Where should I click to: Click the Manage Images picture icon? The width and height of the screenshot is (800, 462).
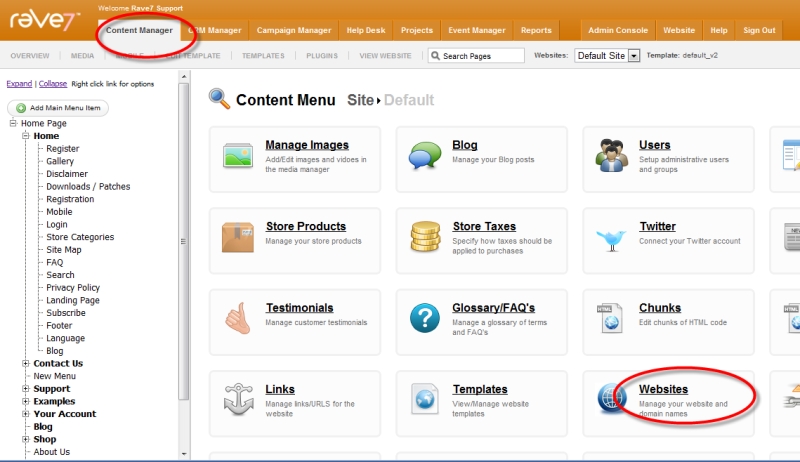click(238, 156)
